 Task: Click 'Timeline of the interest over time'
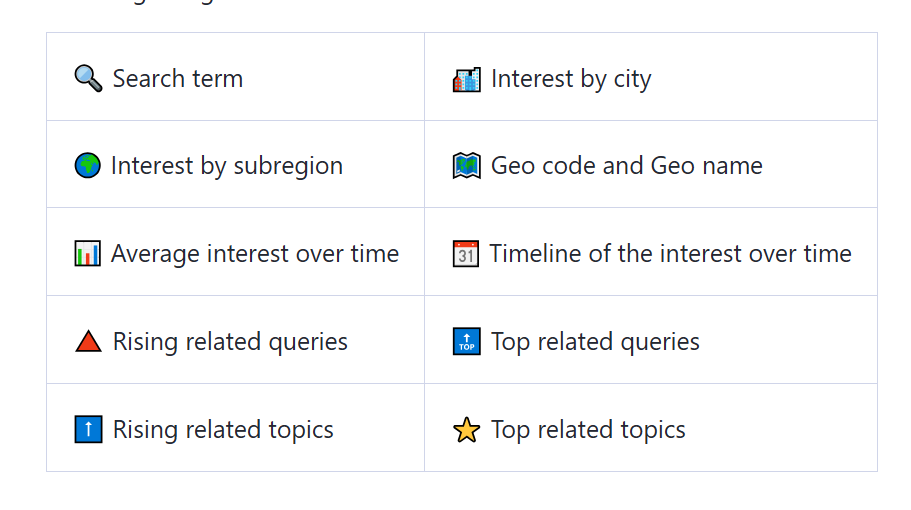tap(670, 254)
